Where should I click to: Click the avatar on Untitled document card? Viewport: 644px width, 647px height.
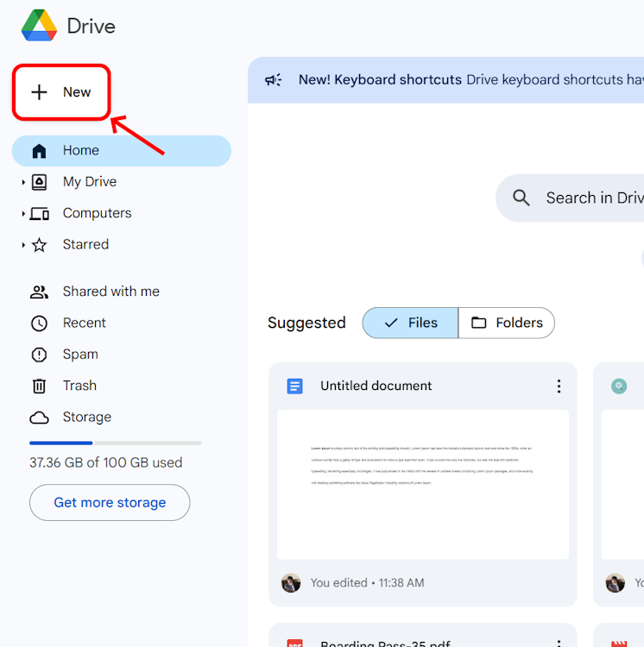click(x=291, y=583)
